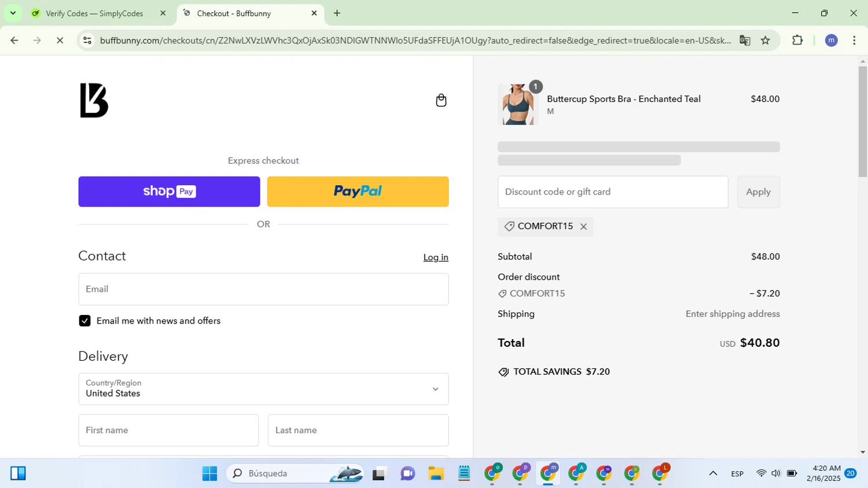The image size is (868, 488).
Task: Stop loading the page
Action: point(60,41)
